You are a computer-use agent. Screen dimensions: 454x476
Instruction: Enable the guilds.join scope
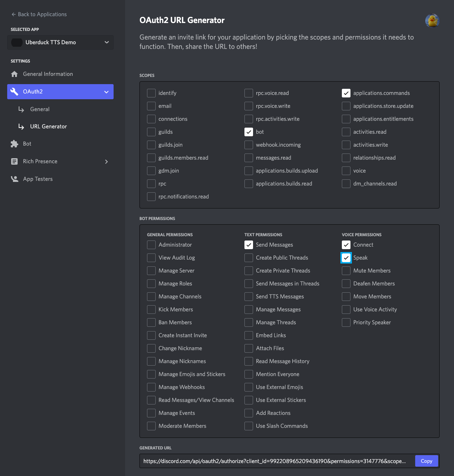pos(151,145)
